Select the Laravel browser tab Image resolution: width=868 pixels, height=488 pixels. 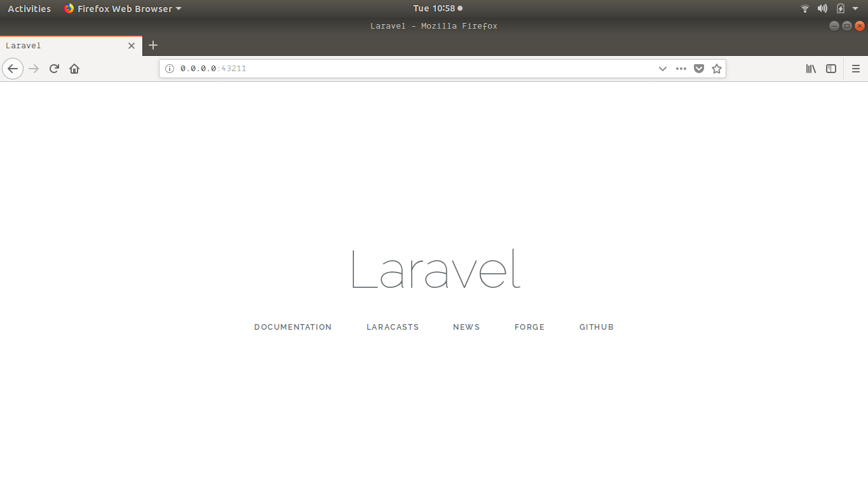click(71, 46)
